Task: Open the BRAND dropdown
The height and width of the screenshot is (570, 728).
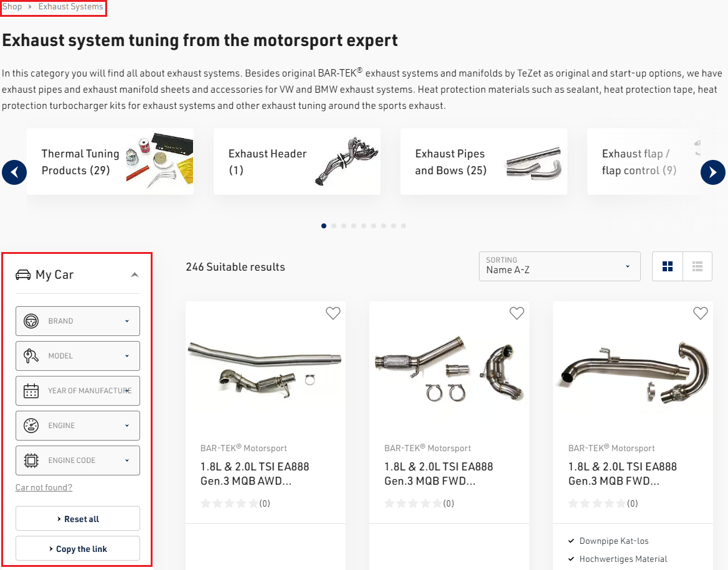Action: point(78,321)
